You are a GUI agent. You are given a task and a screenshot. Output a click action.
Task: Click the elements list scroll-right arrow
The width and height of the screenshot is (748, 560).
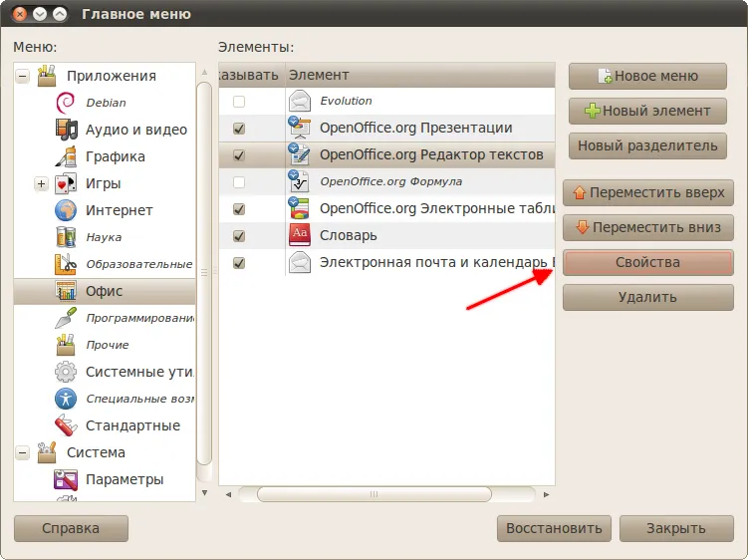click(546, 494)
